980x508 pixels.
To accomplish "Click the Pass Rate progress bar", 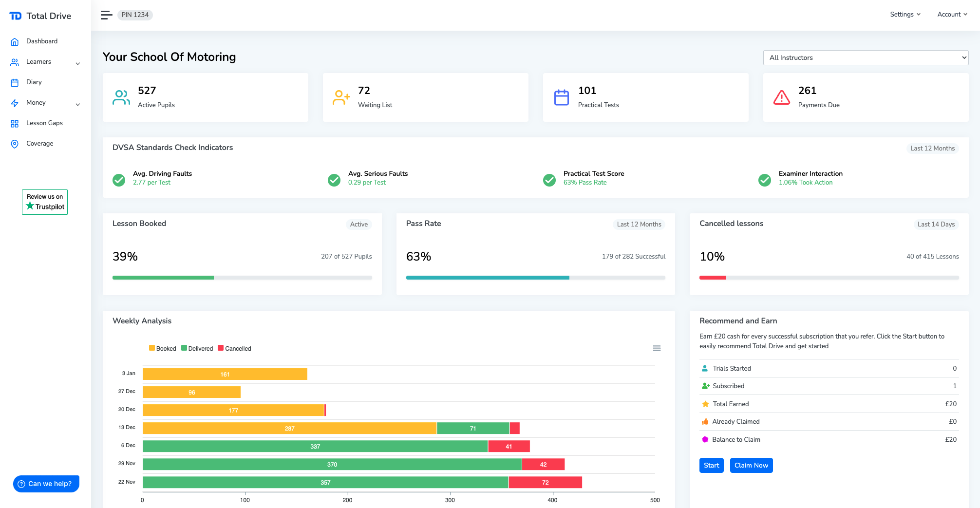I will (x=536, y=277).
